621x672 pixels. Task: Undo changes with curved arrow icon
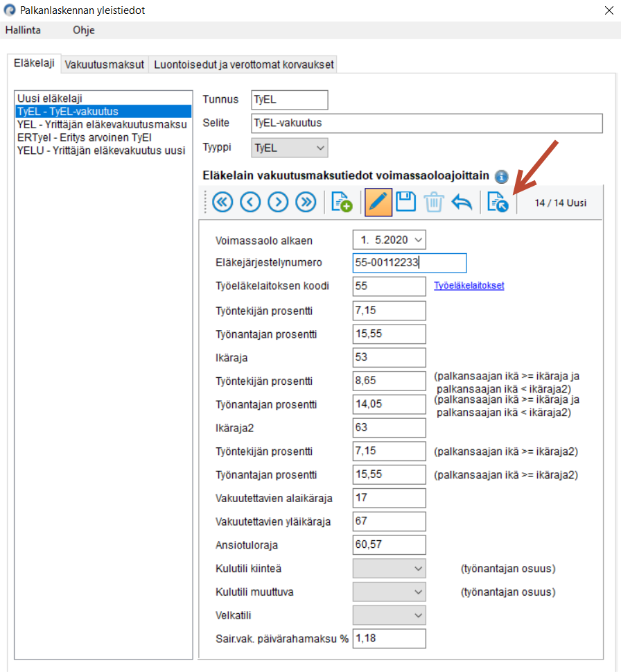(462, 202)
